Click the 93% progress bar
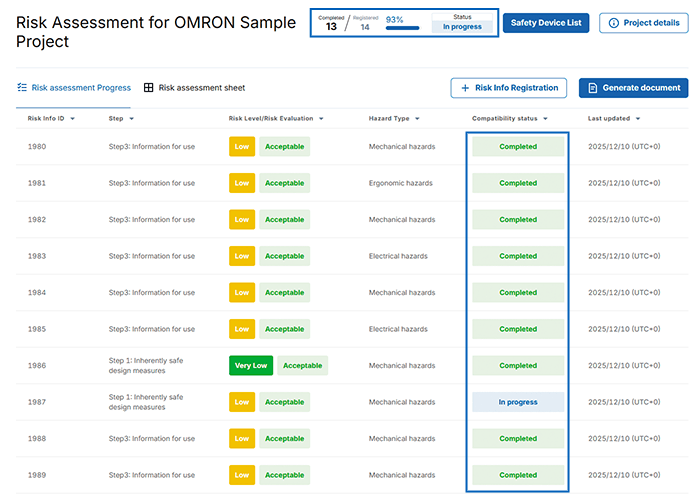700x495 pixels. 402,28
